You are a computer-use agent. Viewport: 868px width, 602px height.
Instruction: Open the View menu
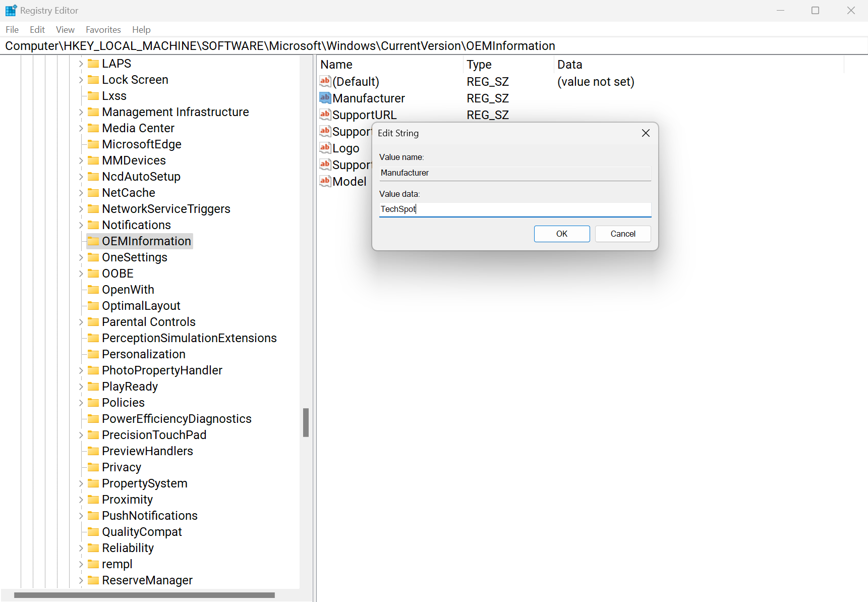click(65, 29)
